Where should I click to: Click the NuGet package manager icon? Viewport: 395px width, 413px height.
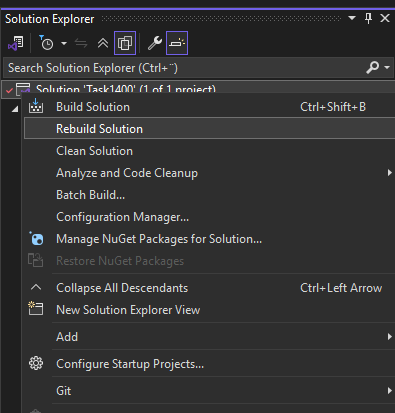click(36, 238)
